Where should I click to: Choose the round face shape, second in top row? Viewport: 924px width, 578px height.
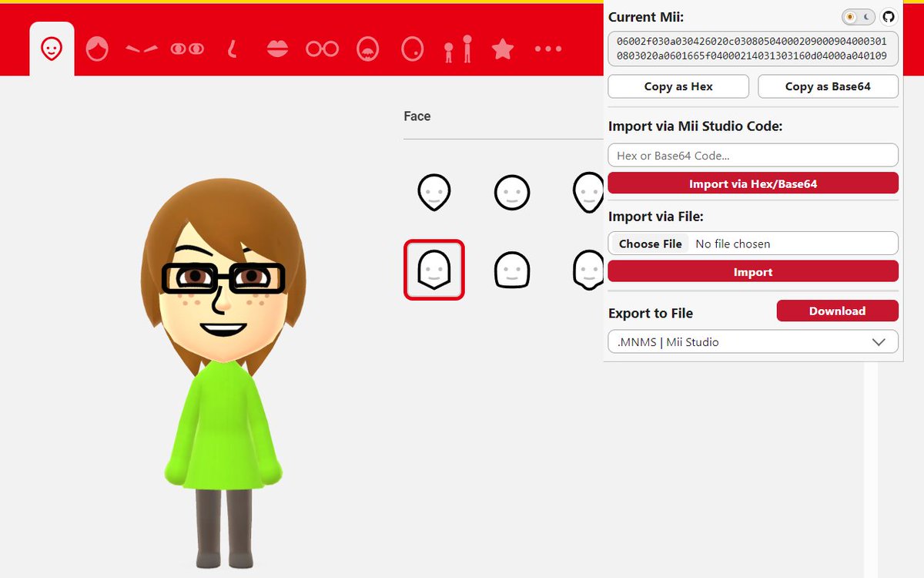511,192
